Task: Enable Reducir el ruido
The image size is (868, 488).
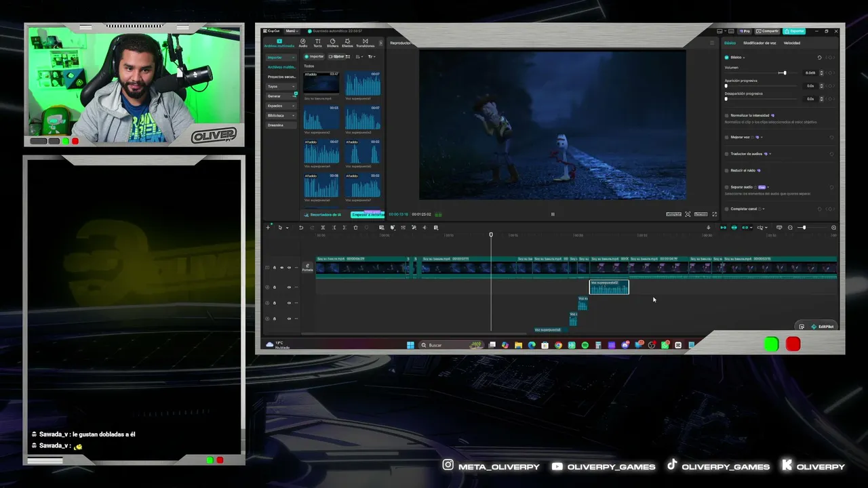Action: [726, 171]
